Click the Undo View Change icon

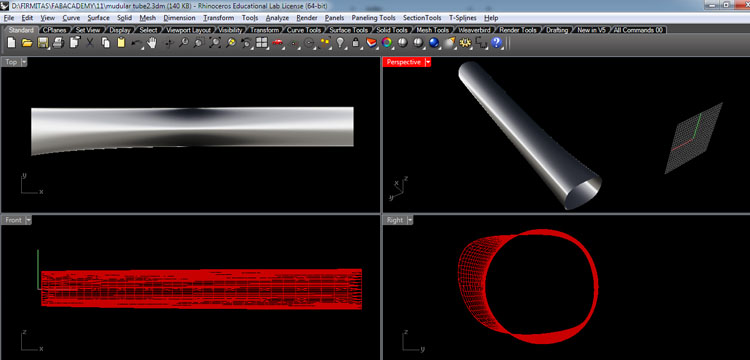pyautogui.click(x=246, y=43)
